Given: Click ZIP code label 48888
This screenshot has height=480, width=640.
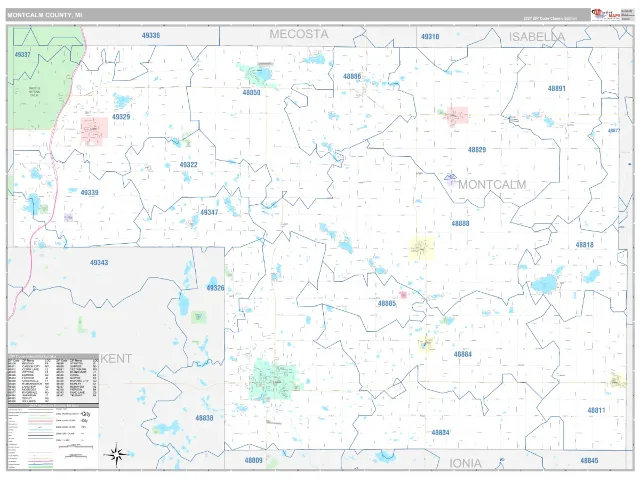Looking at the screenshot, I should [460, 224].
